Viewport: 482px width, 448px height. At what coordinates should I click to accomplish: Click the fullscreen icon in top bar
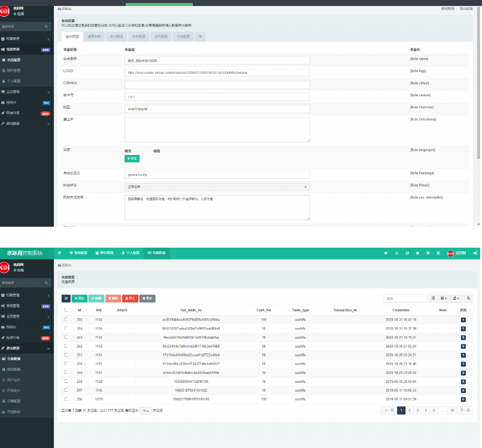[x=438, y=253]
